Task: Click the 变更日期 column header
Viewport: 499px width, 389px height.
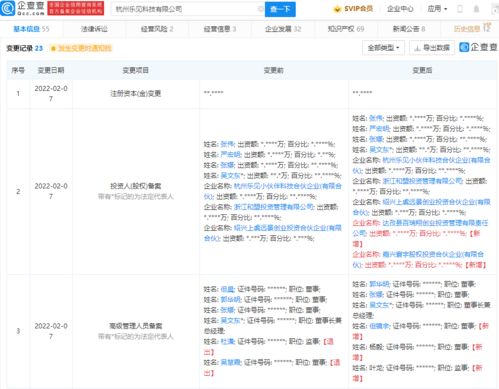Action: coord(51,70)
